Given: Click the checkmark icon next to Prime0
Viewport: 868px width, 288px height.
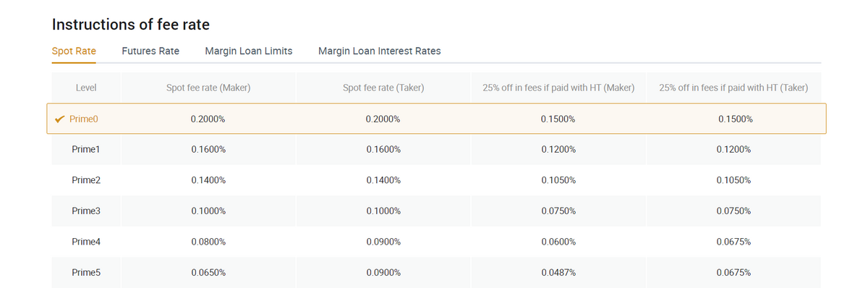Looking at the screenshot, I should (61, 119).
